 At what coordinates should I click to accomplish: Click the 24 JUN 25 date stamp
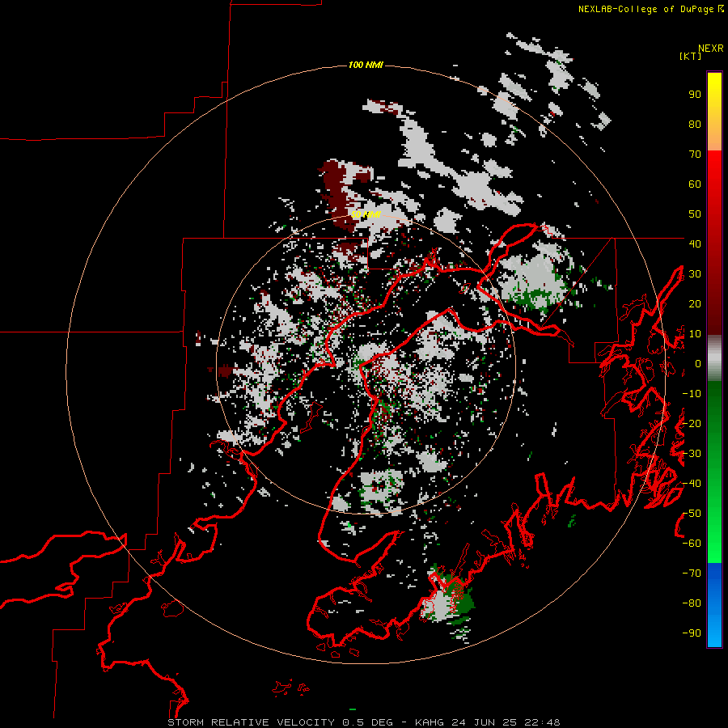tap(485, 722)
